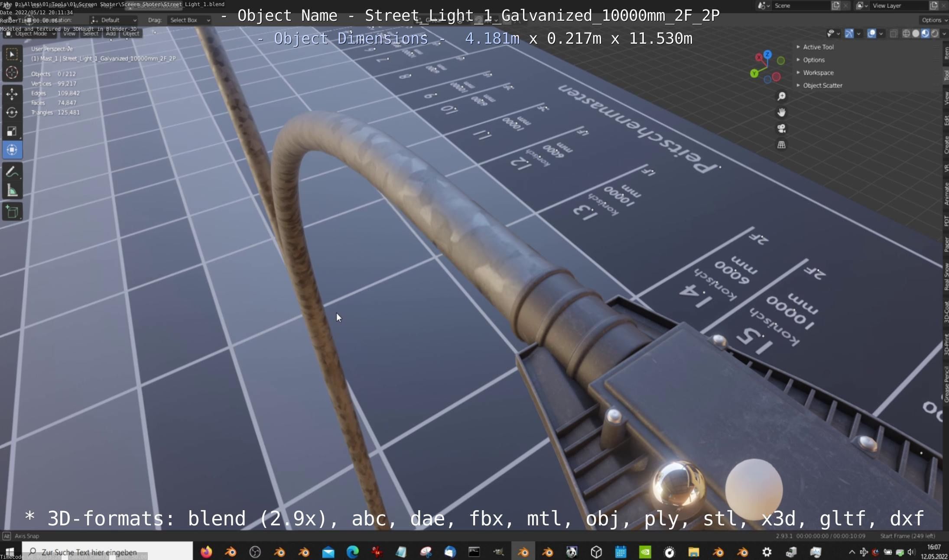Select the Move tool

coord(12,94)
